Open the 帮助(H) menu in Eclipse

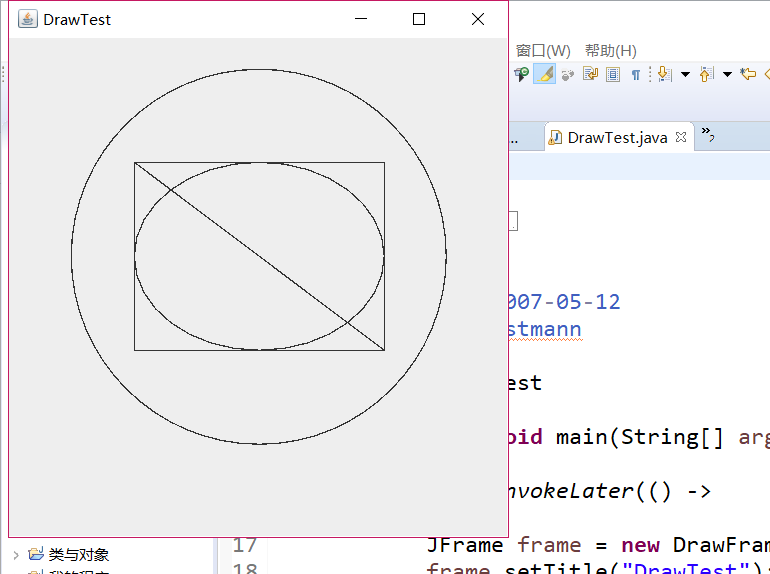click(610, 51)
